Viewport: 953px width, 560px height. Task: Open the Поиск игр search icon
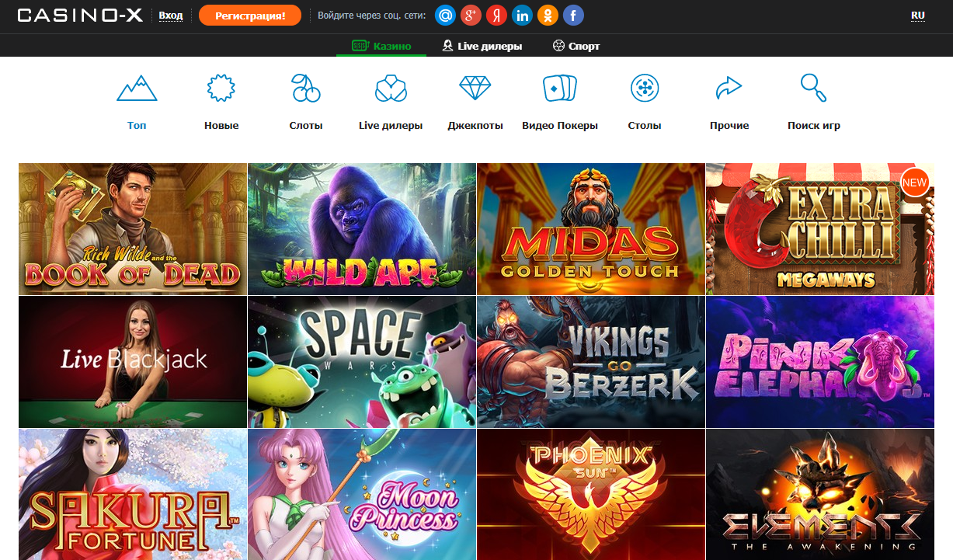[813, 88]
